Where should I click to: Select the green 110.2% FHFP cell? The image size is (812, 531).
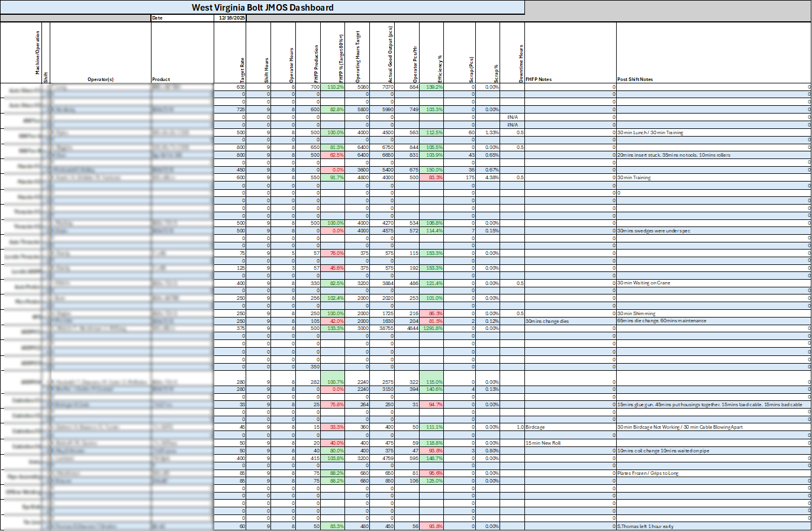coord(332,86)
